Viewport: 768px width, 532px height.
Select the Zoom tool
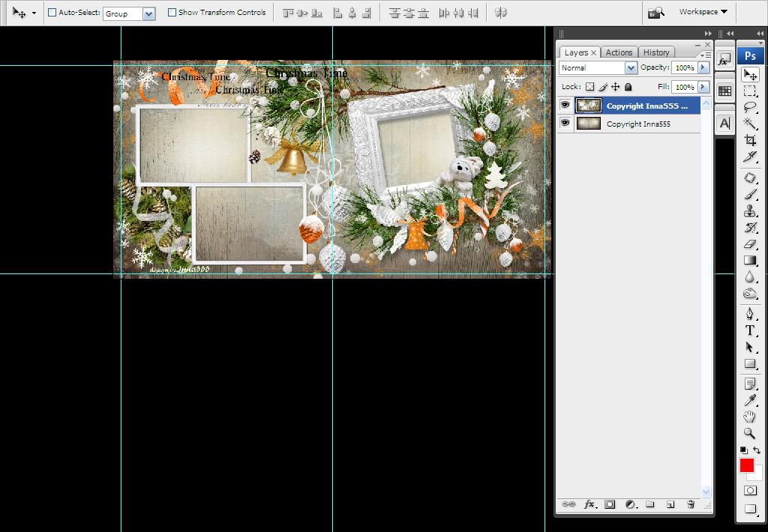(750, 433)
